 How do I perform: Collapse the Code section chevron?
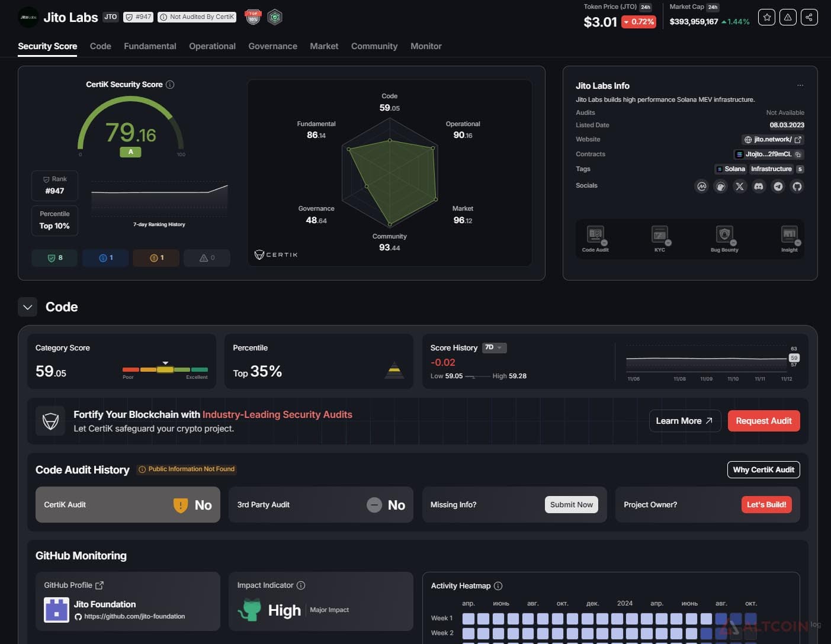(x=28, y=307)
